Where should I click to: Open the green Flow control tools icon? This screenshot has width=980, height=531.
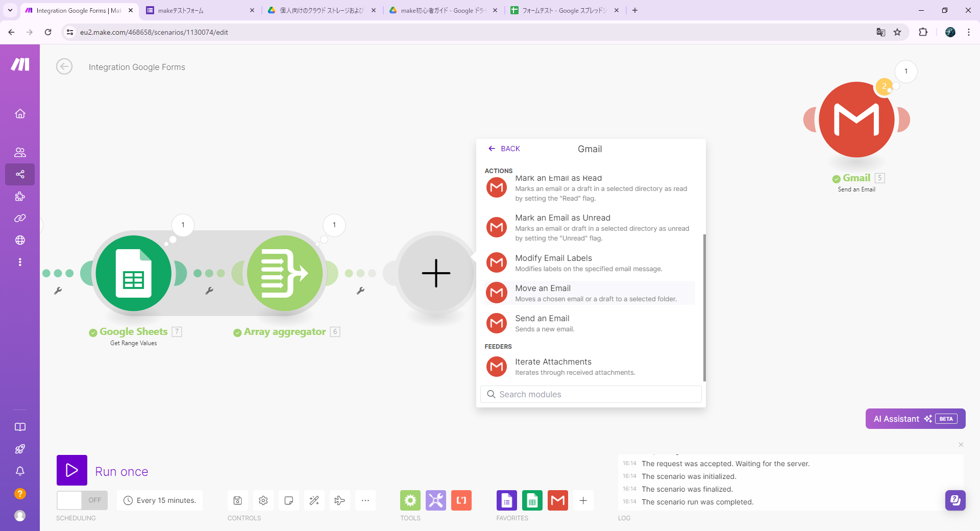(410, 500)
